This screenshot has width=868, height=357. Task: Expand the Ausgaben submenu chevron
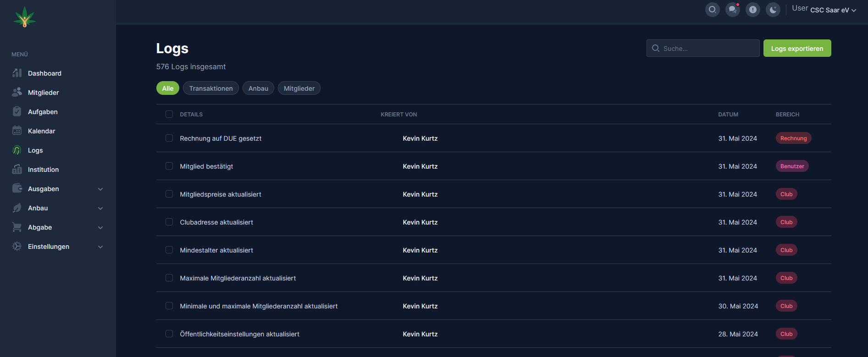100,189
